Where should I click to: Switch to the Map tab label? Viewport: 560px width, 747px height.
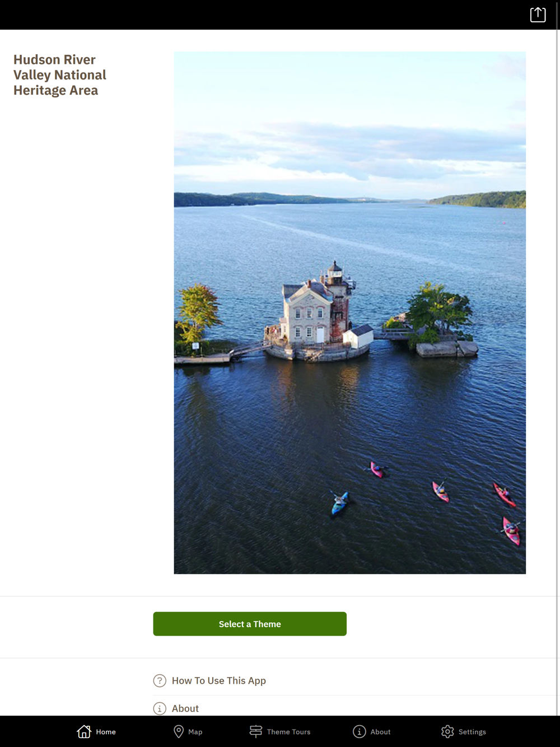pos(195,732)
